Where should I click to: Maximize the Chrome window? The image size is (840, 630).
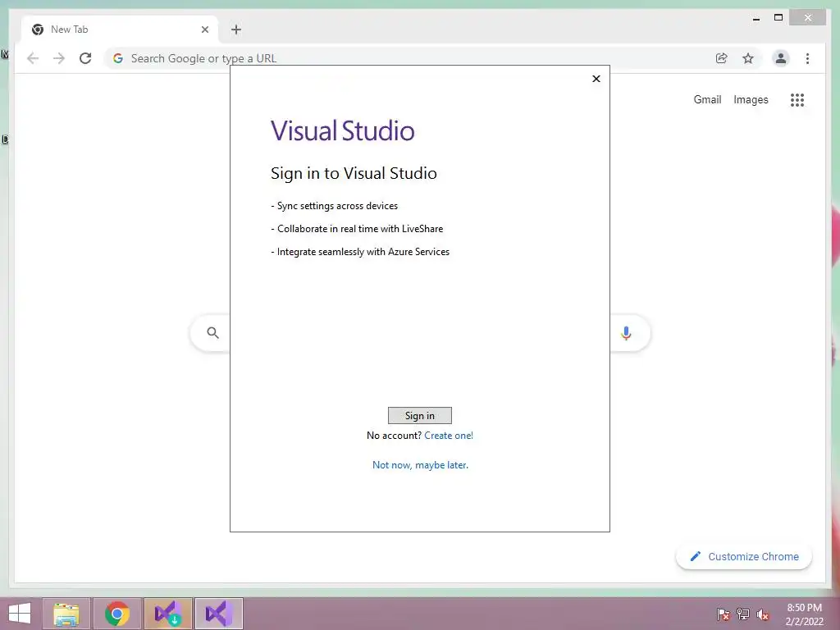pos(778,18)
